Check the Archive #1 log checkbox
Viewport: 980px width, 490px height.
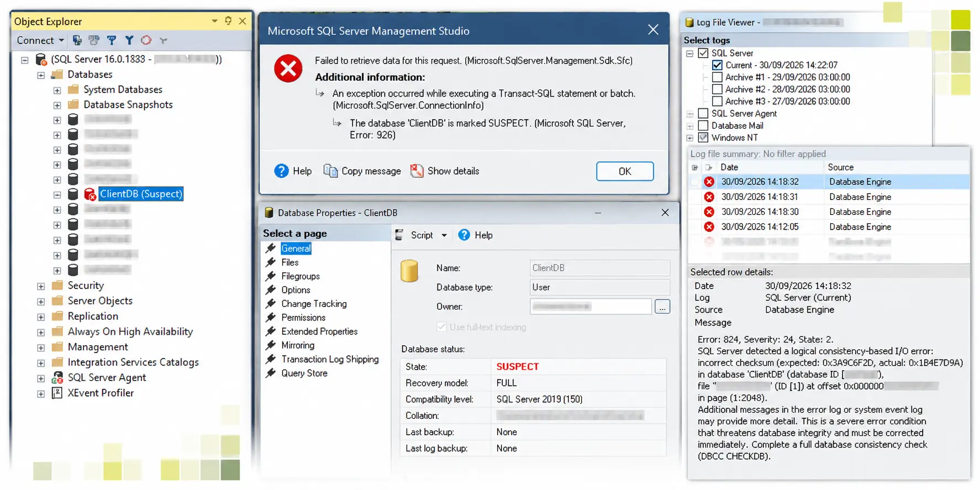[x=717, y=77]
